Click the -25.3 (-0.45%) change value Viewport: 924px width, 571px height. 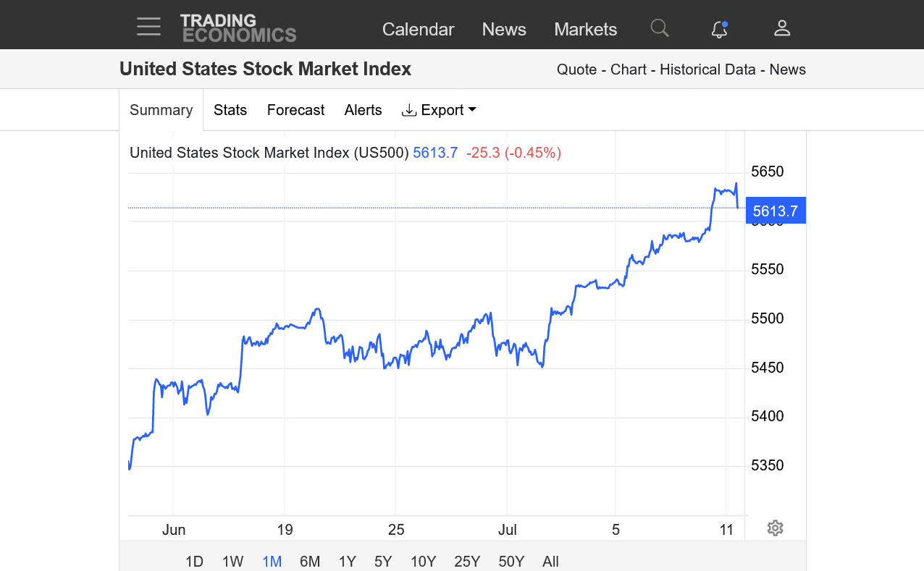tap(513, 153)
